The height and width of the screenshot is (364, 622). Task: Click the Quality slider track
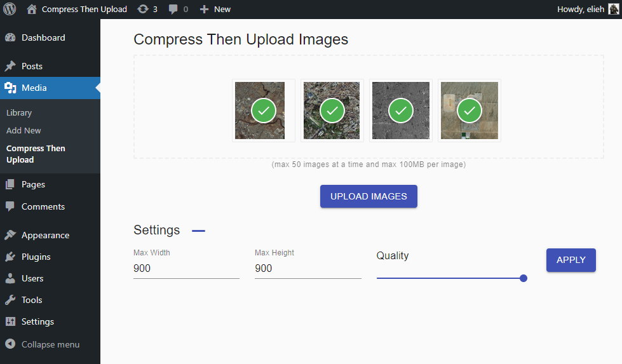click(450, 278)
